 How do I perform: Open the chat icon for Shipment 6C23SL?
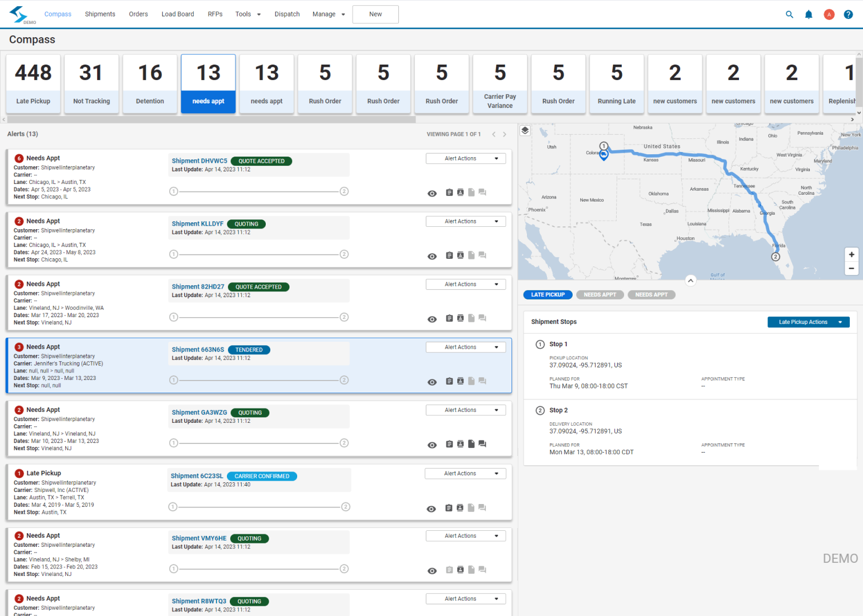pyautogui.click(x=482, y=507)
